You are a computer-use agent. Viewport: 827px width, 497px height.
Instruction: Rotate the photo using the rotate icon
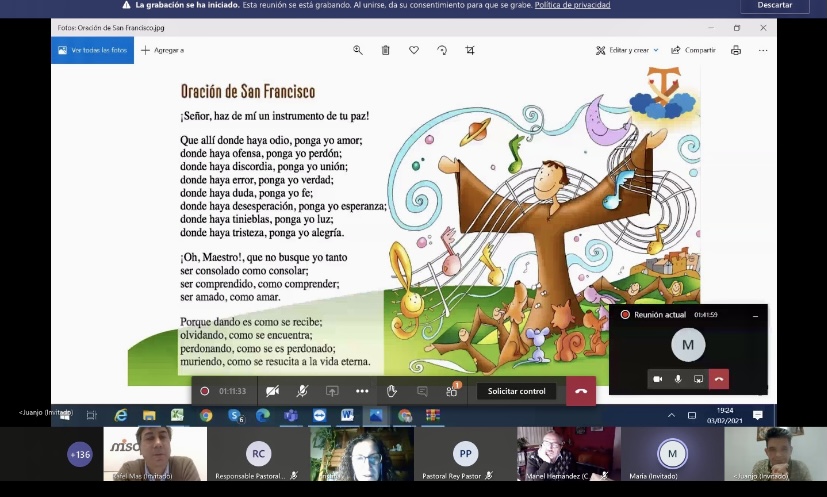(442, 50)
